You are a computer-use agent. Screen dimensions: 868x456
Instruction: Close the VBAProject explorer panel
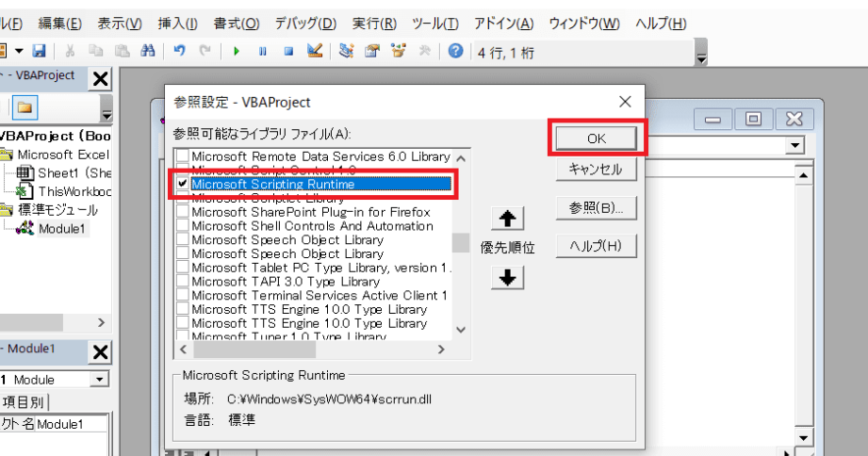100,79
